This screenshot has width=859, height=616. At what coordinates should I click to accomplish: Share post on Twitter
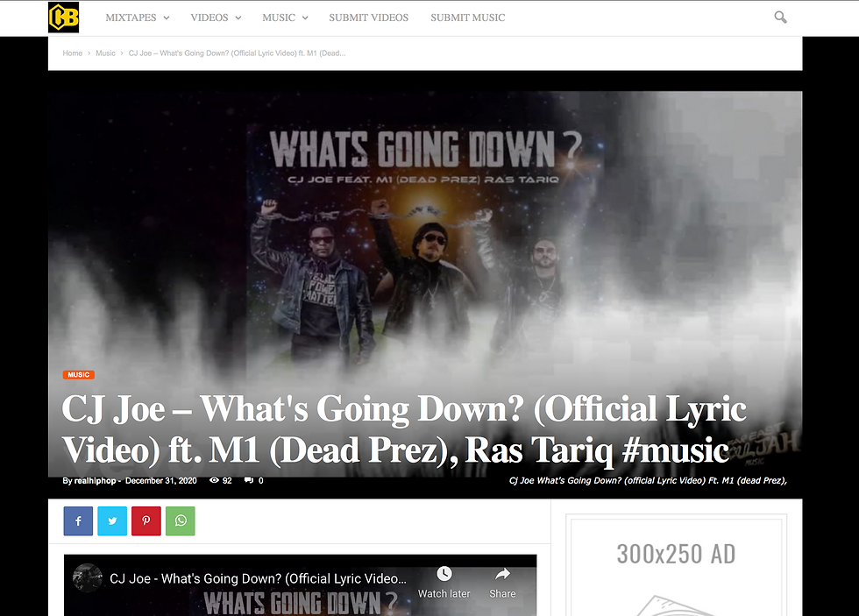tap(112, 520)
